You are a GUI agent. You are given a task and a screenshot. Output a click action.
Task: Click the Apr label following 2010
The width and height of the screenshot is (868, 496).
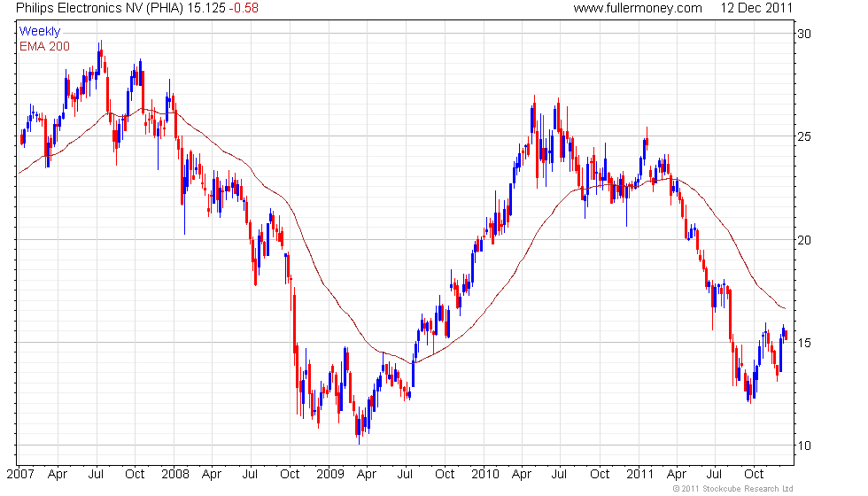pyautogui.click(x=522, y=475)
